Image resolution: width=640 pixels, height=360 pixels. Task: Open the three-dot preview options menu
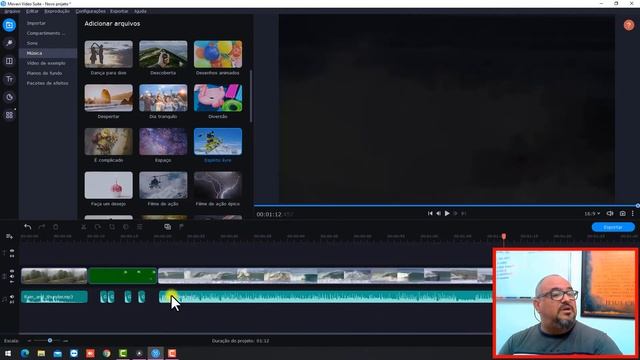point(633,213)
